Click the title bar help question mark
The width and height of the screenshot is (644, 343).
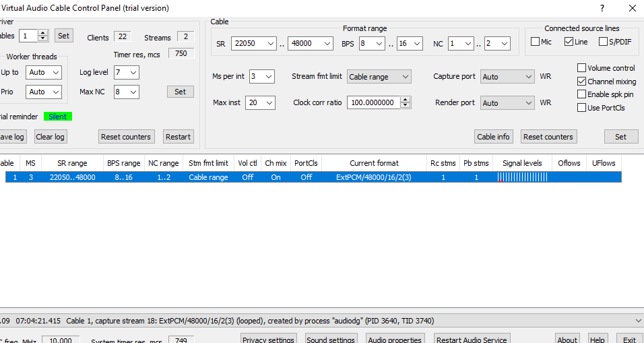(602, 8)
